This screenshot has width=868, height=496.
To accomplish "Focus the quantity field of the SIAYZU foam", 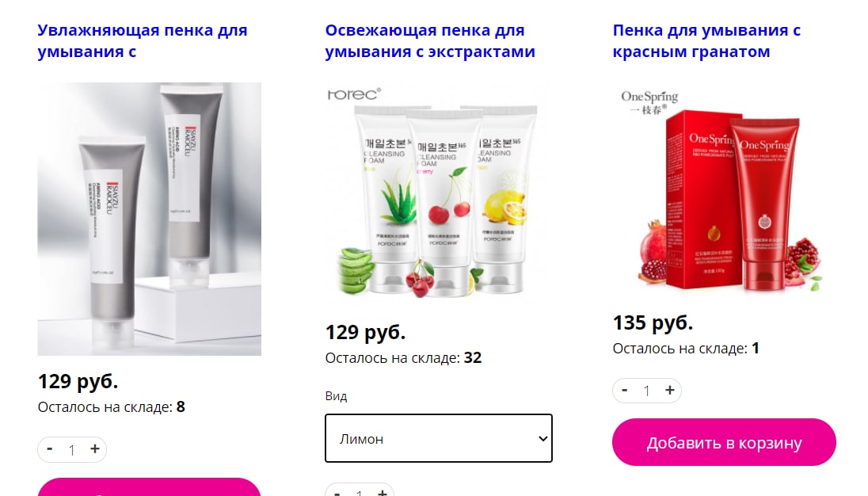I will point(72,449).
